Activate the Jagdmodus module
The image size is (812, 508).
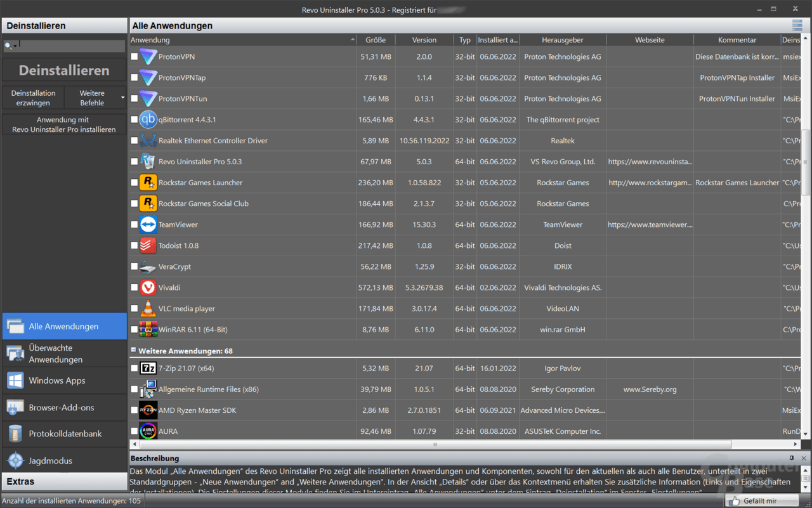64,460
